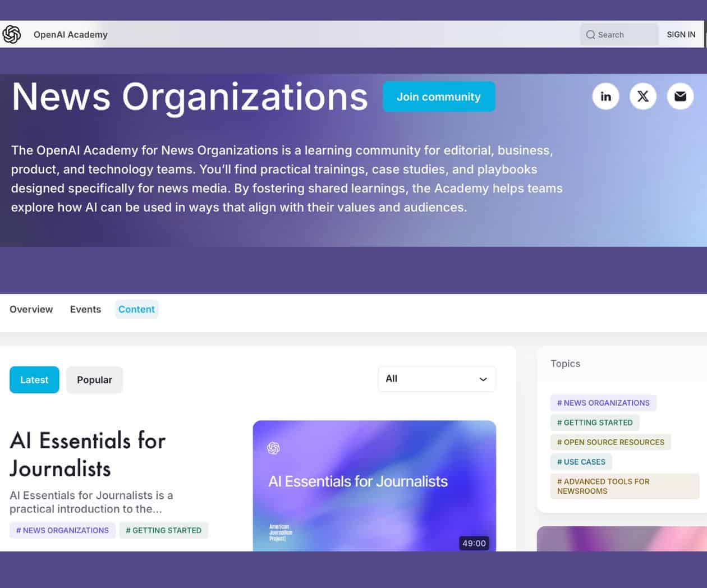
Task: Open the LinkedIn share icon
Action: pos(605,96)
